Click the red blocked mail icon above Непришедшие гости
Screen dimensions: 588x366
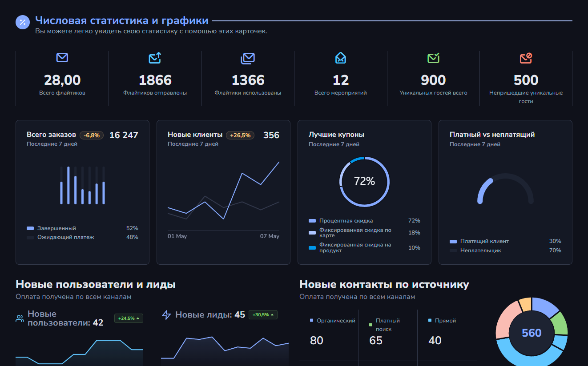coord(526,58)
